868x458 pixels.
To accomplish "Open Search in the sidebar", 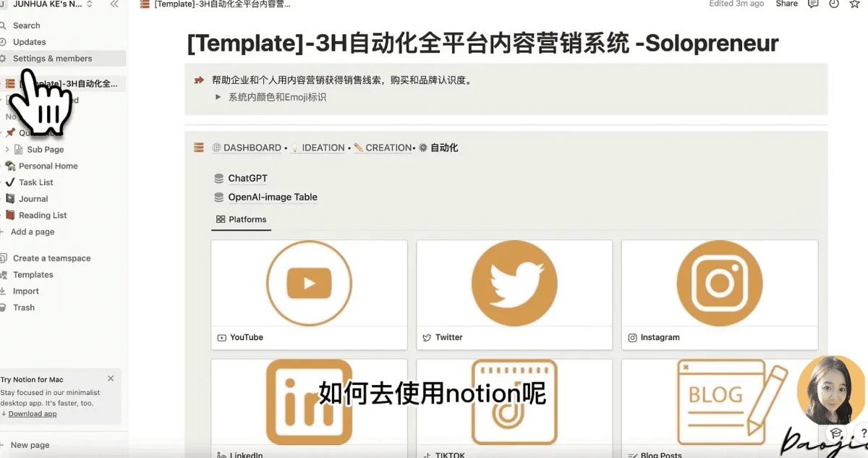I will point(27,25).
